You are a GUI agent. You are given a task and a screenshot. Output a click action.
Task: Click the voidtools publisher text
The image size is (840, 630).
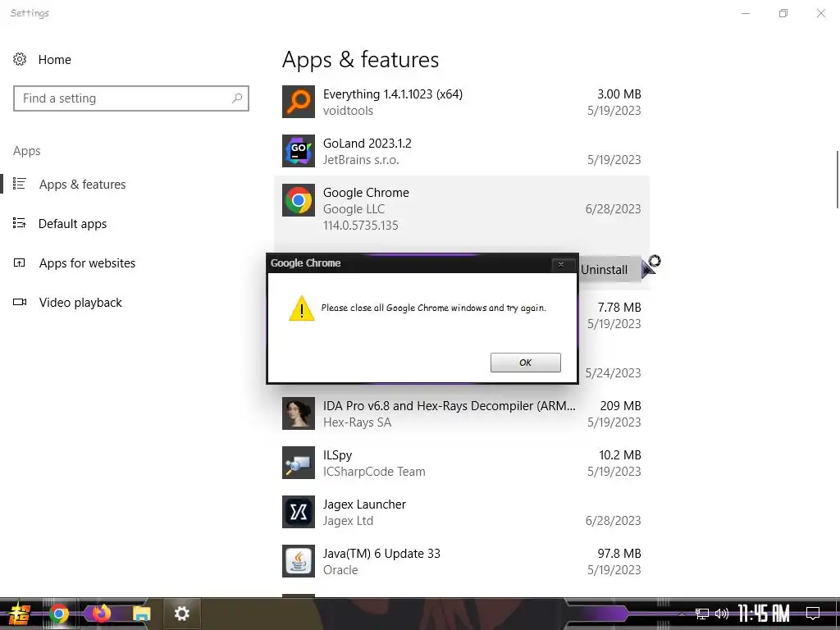pyautogui.click(x=348, y=111)
